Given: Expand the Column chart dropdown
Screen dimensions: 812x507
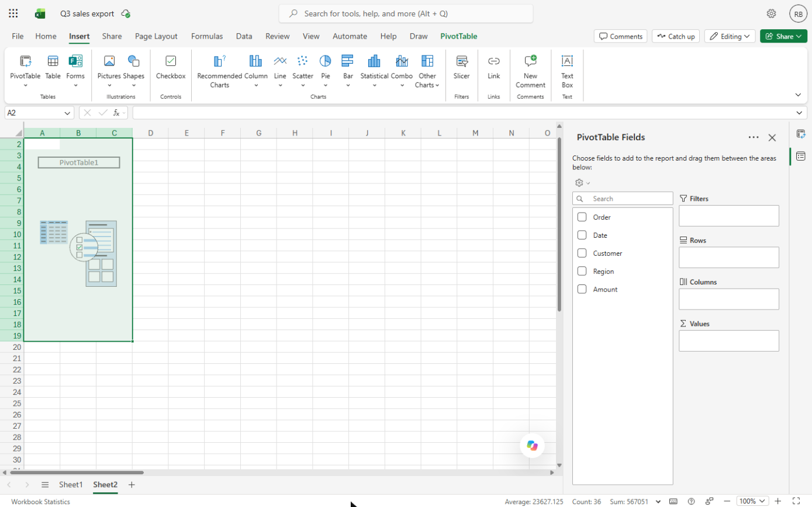Looking at the screenshot, I should pyautogui.click(x=256, y=85).
